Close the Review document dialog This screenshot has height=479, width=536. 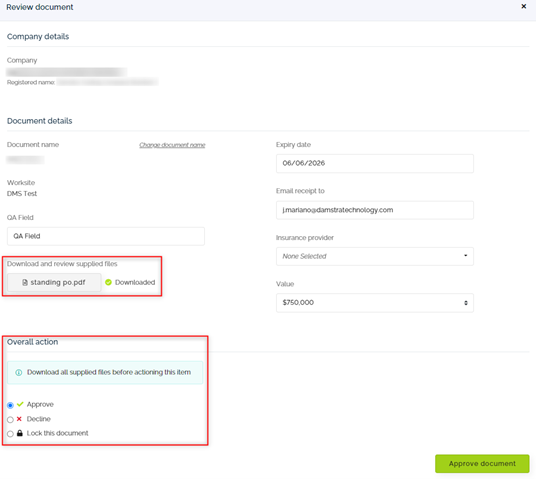tap(523, 6)
